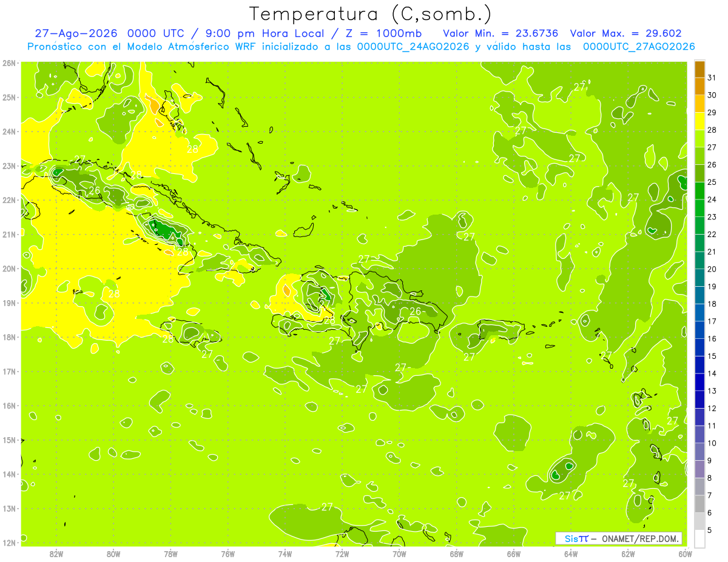Click the 26N latitude axis label
This screenshot has width=728, height=562.
click(9, 63)
